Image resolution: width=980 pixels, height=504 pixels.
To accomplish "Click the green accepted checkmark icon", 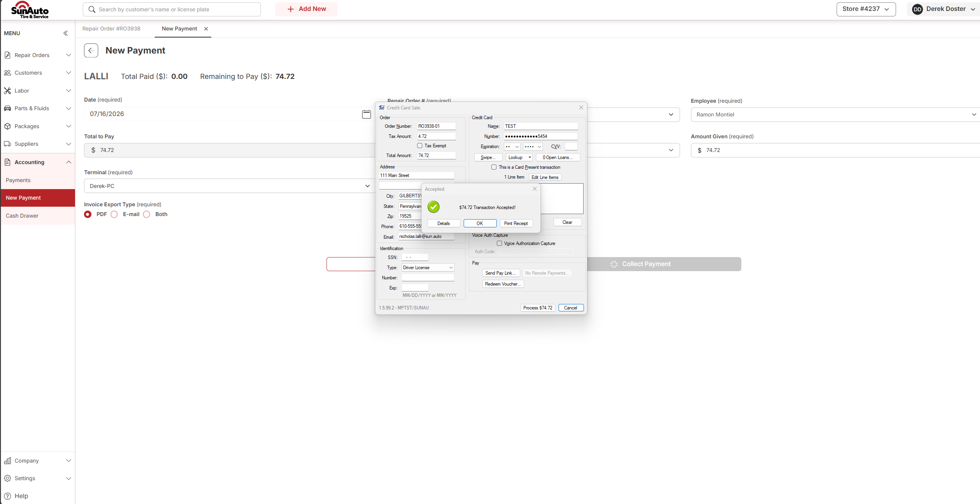I will click(434, 207).
